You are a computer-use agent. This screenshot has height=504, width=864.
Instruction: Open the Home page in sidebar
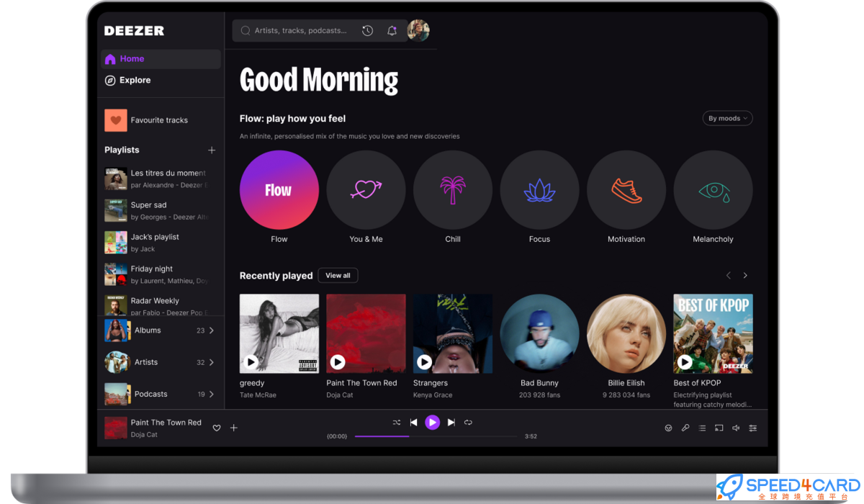[x=161, y=59]
